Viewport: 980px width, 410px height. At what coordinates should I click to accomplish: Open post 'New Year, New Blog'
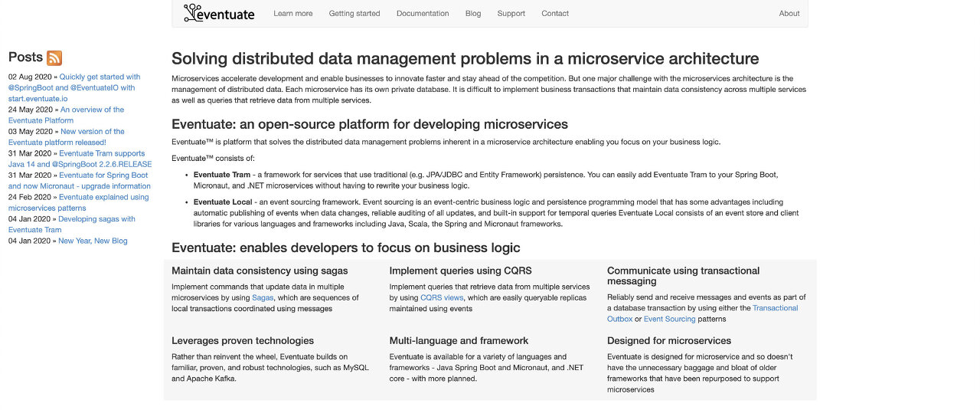[93, 241]
